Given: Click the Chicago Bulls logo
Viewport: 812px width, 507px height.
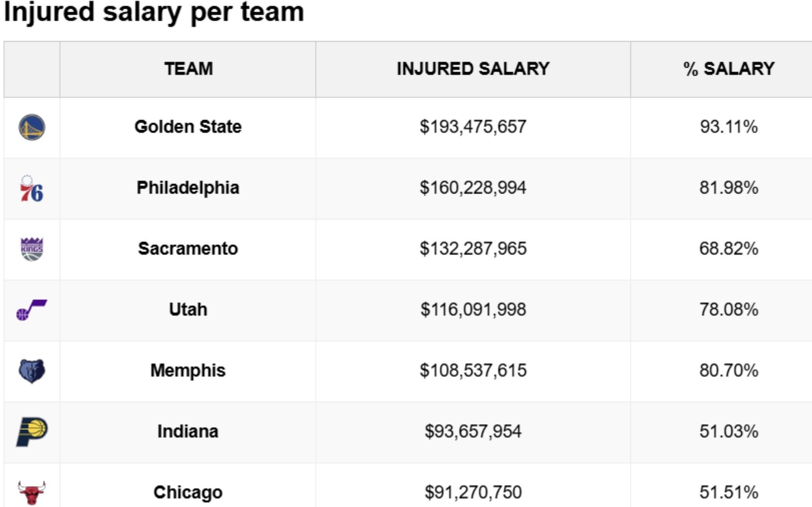Looking at the screenshot, I should click(32, 492).
